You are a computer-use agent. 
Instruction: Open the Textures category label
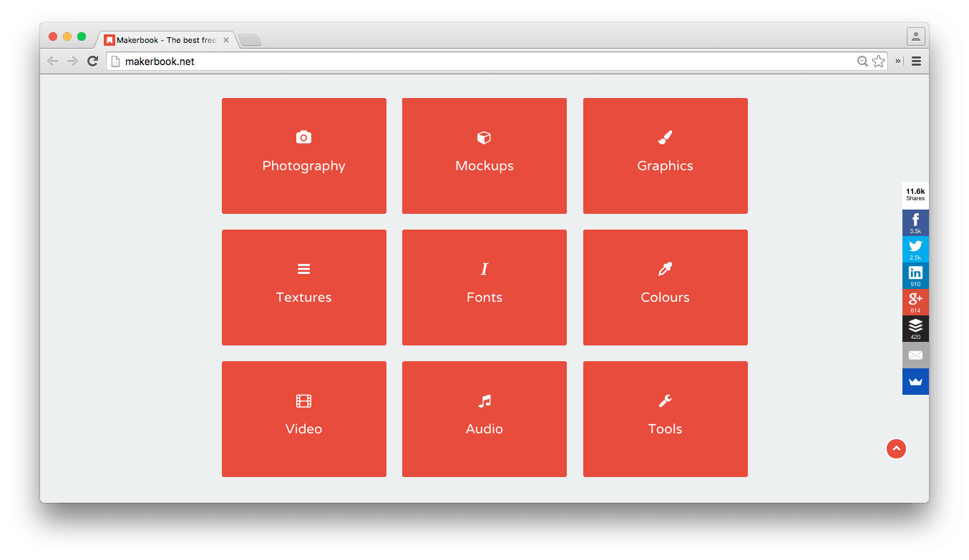(x=303, y=298)
